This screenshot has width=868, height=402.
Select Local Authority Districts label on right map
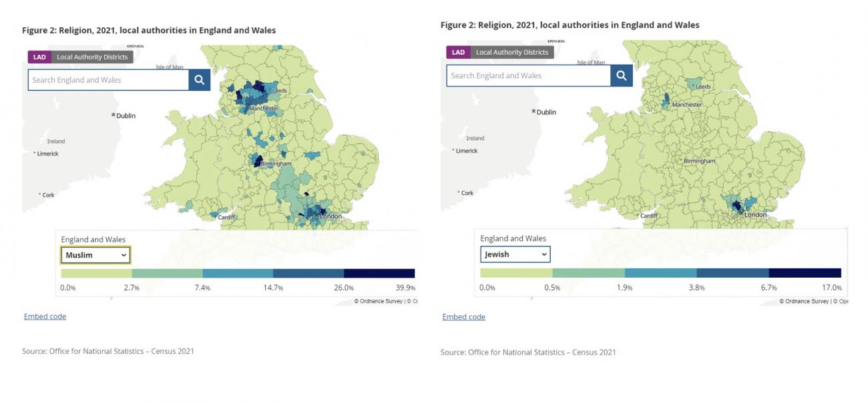512,53
